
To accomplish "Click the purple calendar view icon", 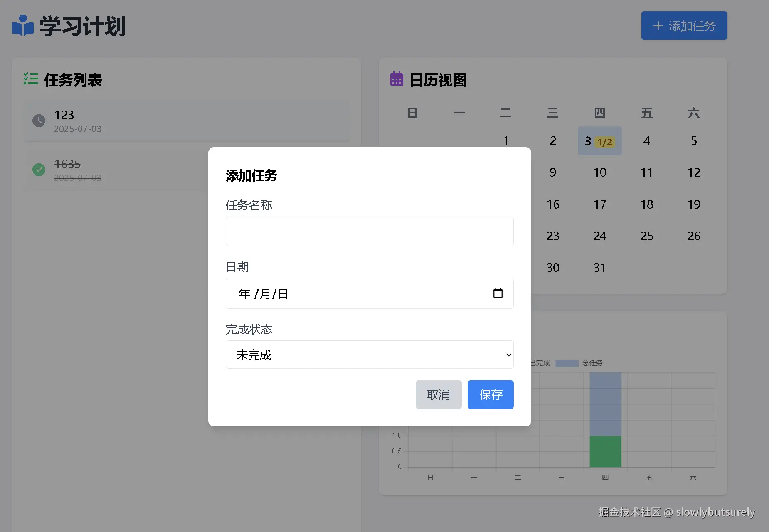I will pyautogui.click(x=397, y=79).
